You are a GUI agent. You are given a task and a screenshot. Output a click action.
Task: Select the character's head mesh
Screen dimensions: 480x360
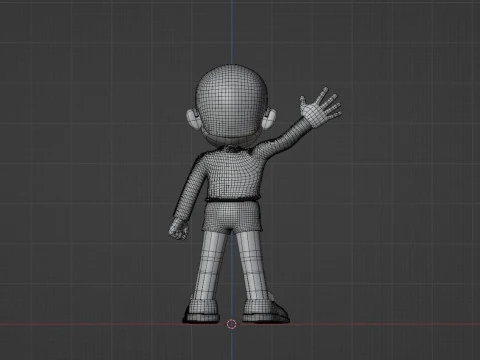click(x=232, y=104)
